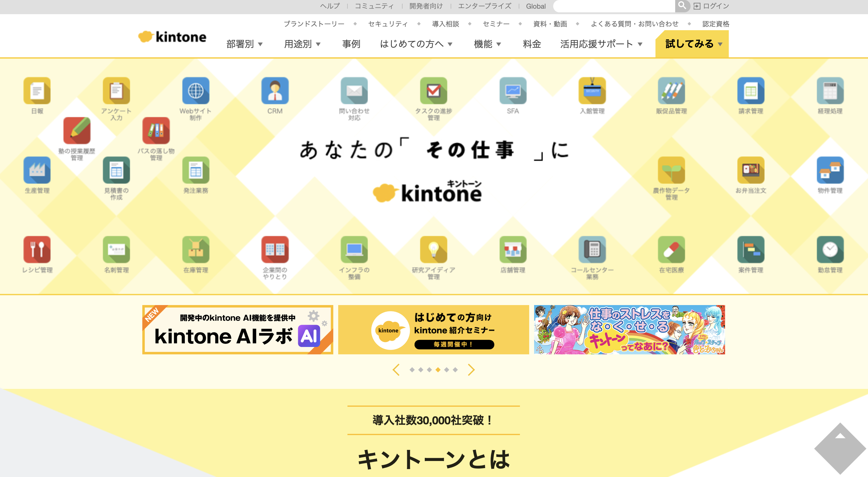Select the 在庫管理 inventory icon
Screen dimensions: 868x477
(x=196, y=250)
